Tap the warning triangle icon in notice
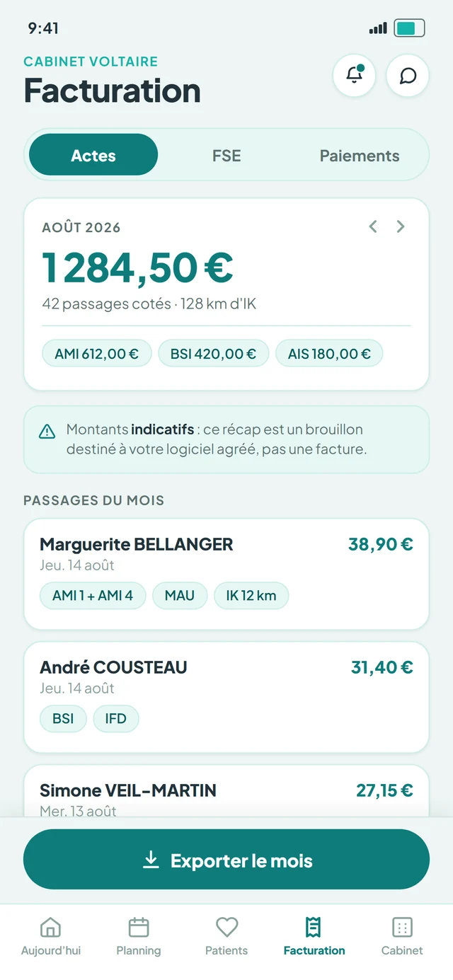Viewport: 453px width, 980px height. coord(47,431)
